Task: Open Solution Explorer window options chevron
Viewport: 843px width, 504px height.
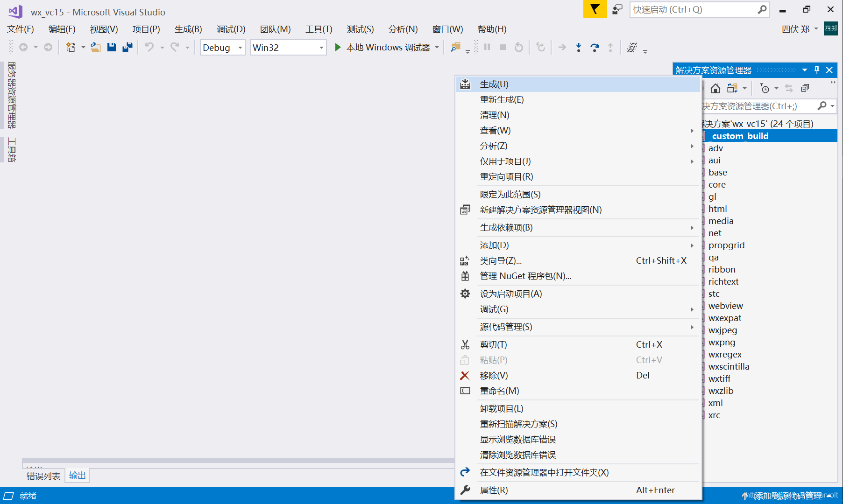Action: (804, 70)
